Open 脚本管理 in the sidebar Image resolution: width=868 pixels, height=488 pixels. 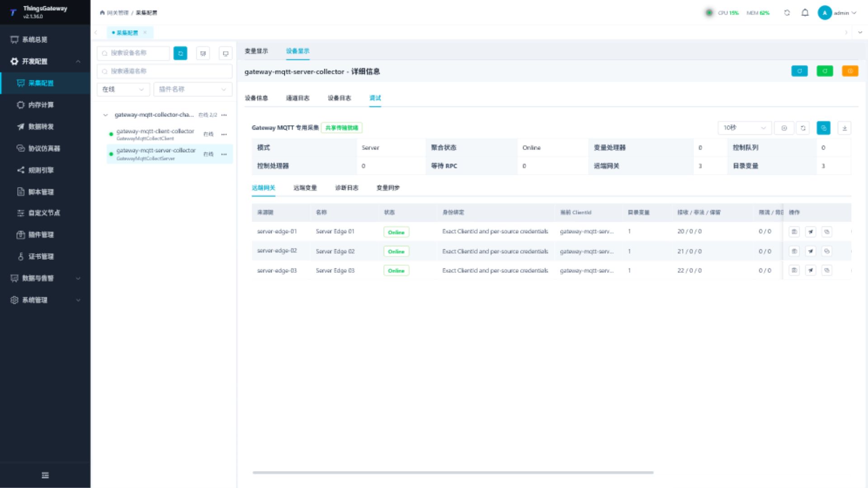[45, 192]
